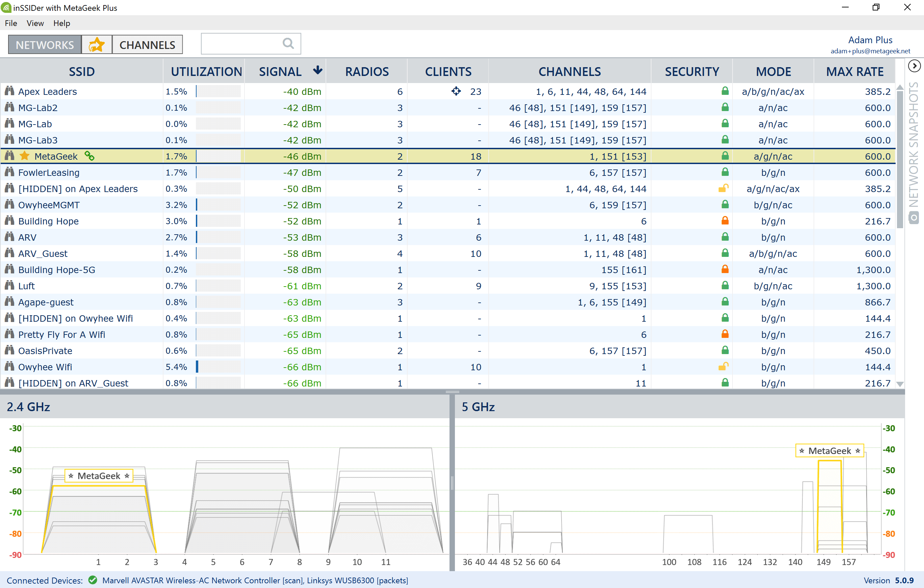
Task: Click the panel divider handle above graphs
Action: (x=453, y=392)
